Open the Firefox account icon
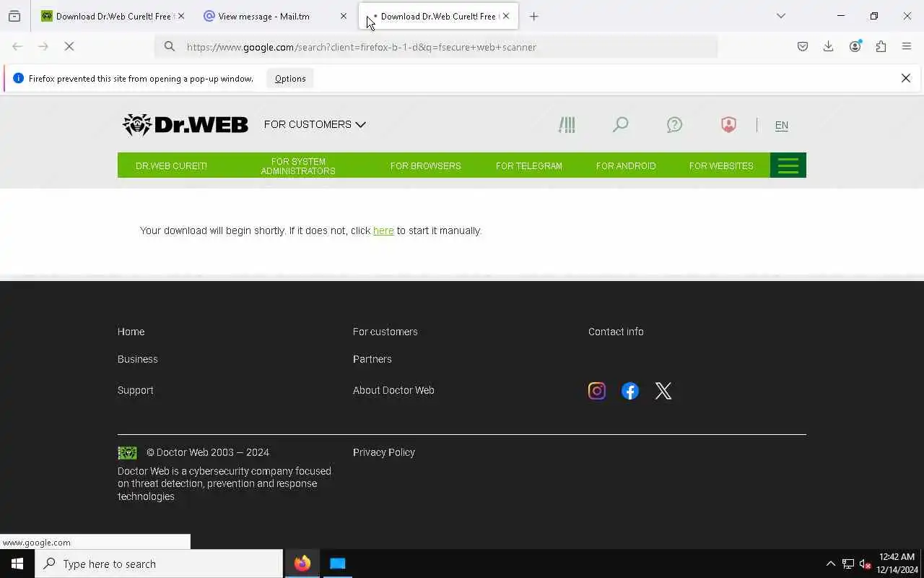The image size is (924, 578). click(x=855, y=47)
